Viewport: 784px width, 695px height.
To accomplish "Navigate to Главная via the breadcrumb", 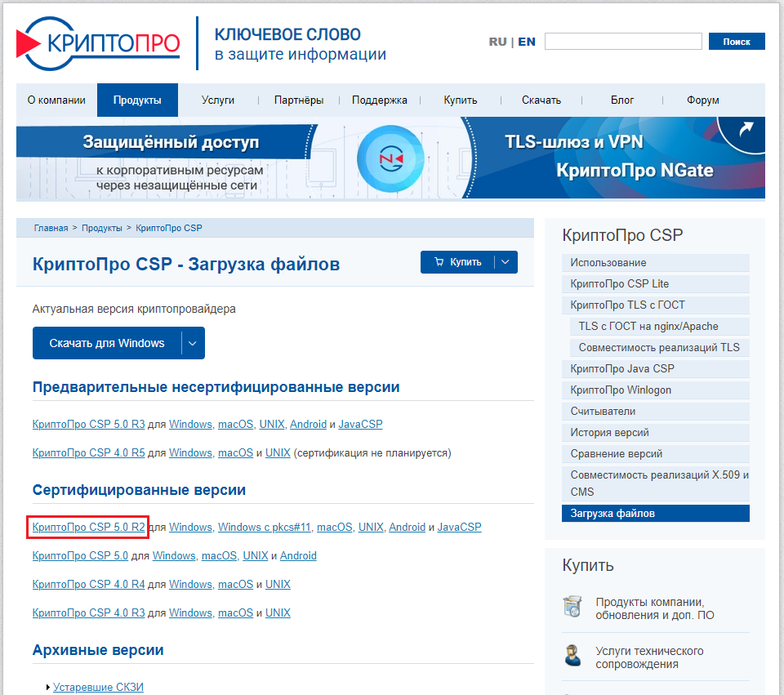I will [51, 228].
